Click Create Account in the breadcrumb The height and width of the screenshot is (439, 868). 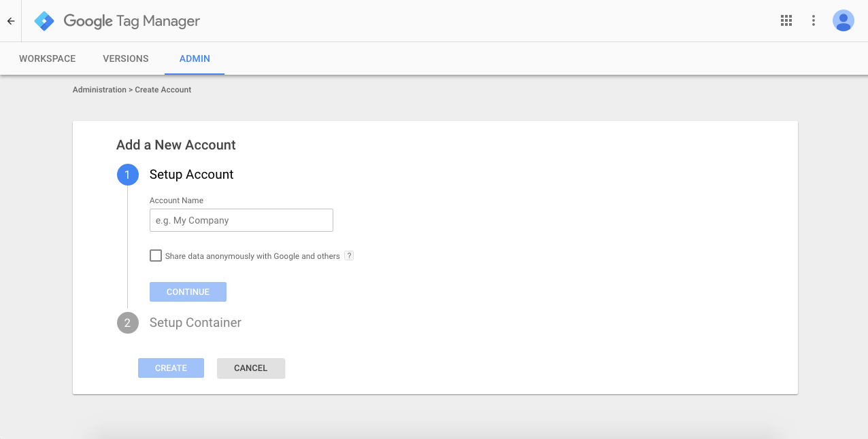click(163, 90)
